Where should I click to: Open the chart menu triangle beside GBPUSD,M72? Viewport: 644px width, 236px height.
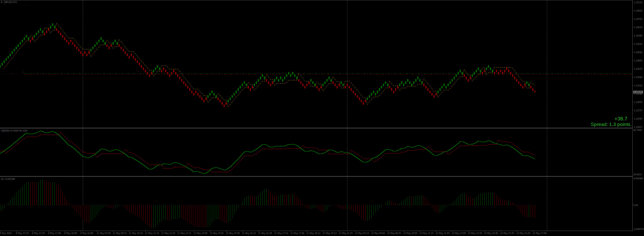click(x=2, y=2)
